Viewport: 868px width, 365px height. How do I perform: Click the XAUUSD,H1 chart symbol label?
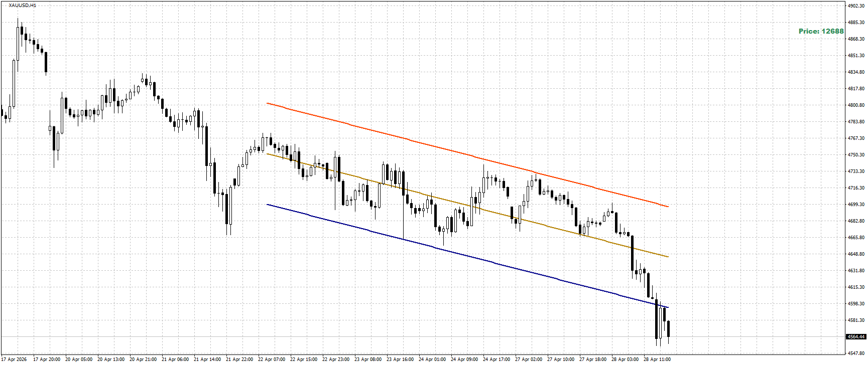(23, 5)
